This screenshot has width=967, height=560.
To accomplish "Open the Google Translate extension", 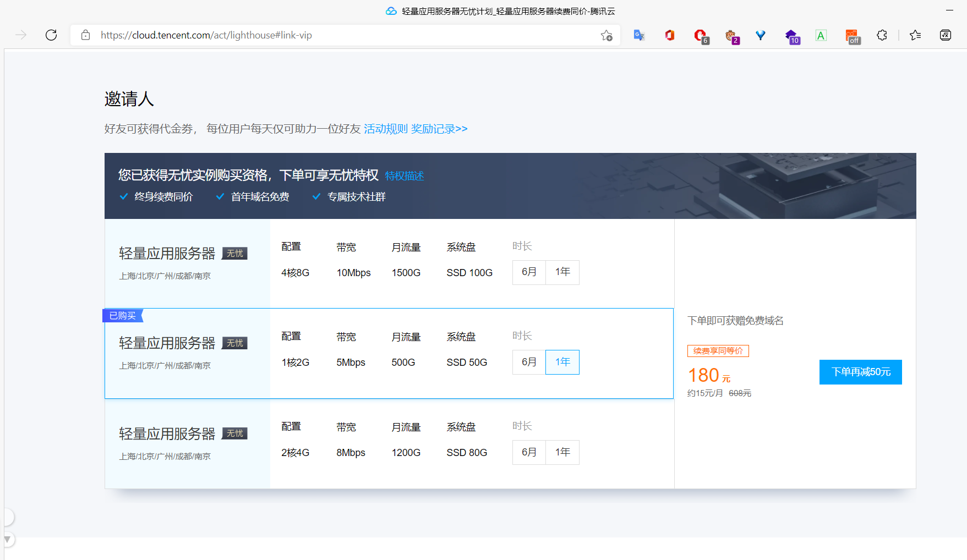I will [639, 35].
